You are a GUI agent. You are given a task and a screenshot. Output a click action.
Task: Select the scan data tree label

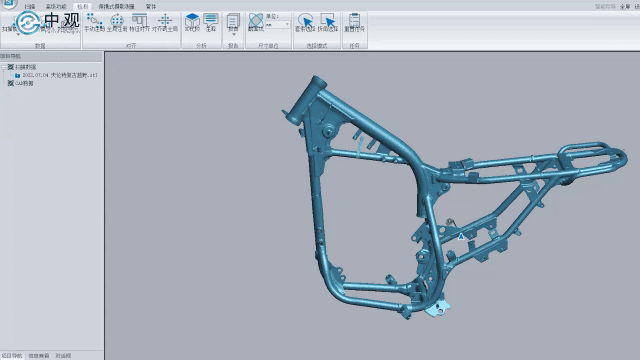26,67
